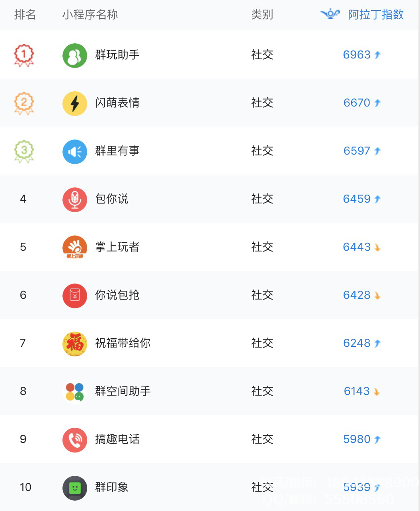Open the green 群玩助手 app icon
The image size is (420, 511).
[75, 55]
